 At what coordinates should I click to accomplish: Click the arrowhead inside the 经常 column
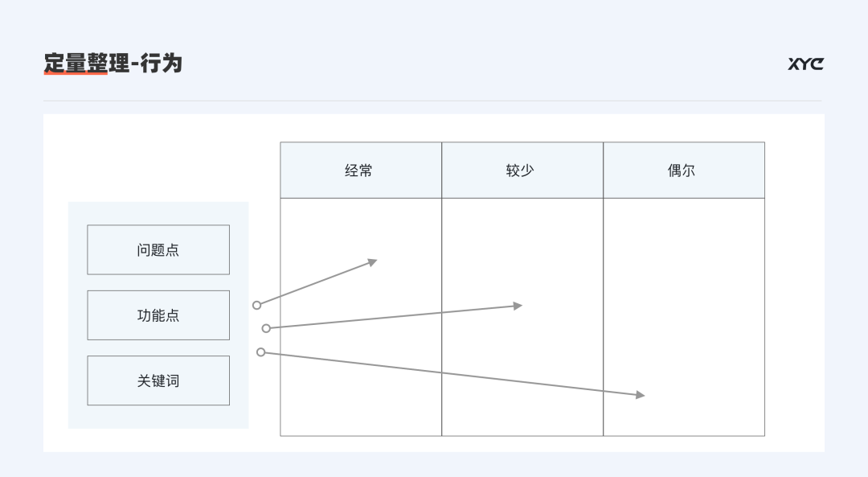coord(372,261)
